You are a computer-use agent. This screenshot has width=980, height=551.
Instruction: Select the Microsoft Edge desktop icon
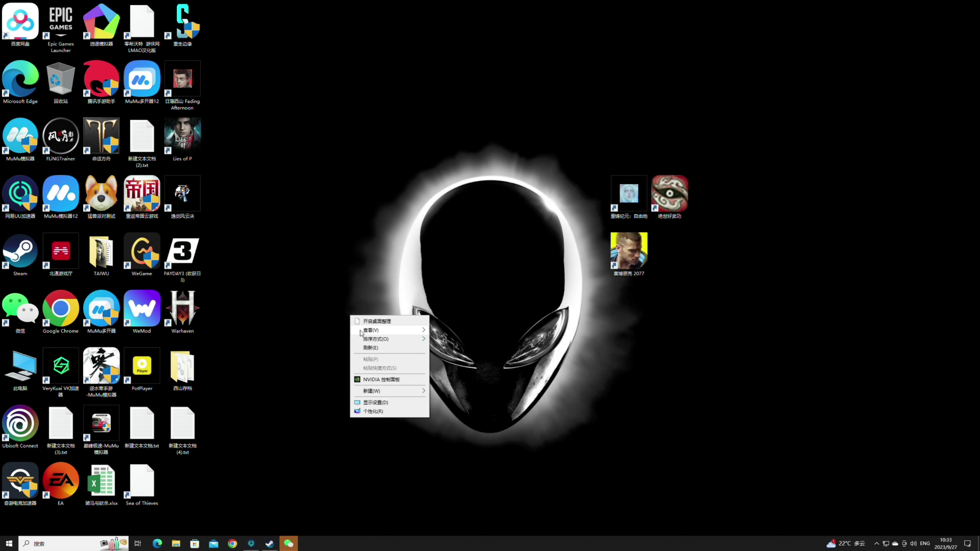(20, 82)
